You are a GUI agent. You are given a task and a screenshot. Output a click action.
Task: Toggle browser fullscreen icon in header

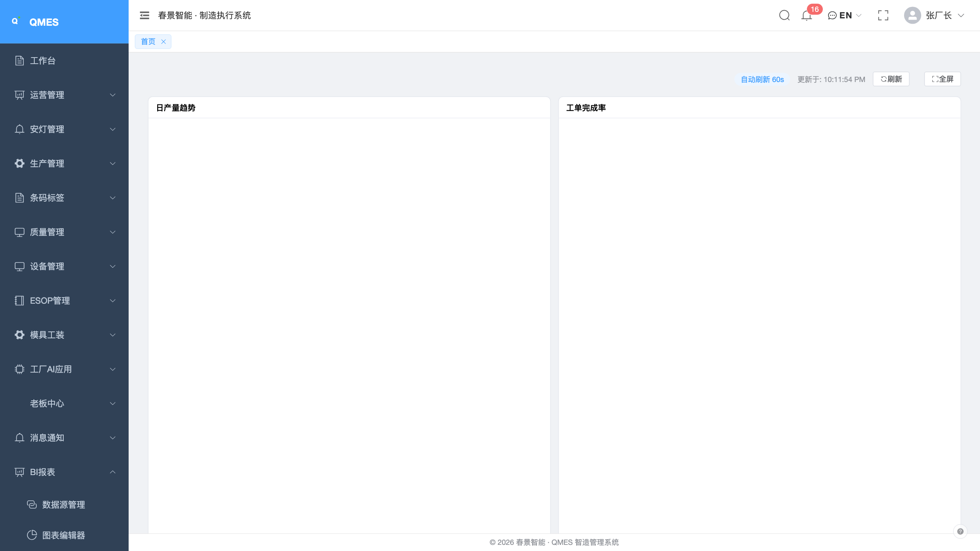point(883,16)
